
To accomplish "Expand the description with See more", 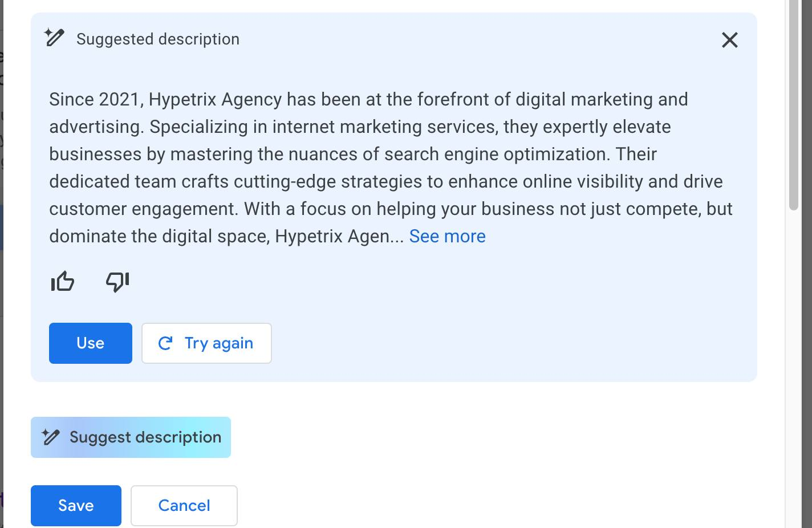I will [447, 236].
